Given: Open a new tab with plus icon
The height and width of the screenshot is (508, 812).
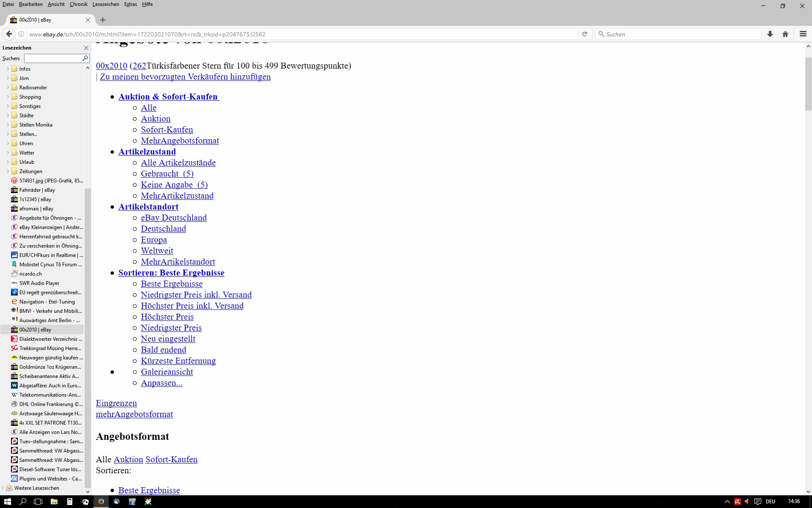Looking at the screenshot, I should pos(103,20).
